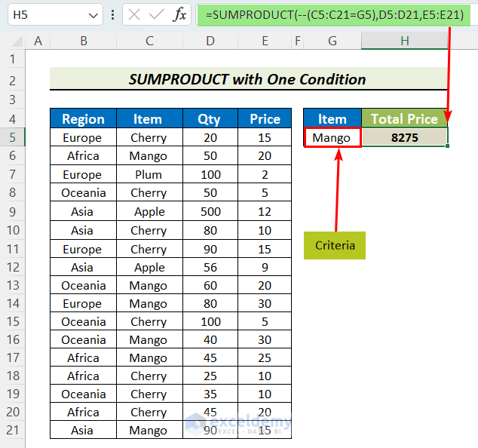Click 'Cherry' cell in row 10
The width and height of the screenshot is (478, 448).
(x=149, y=230)
